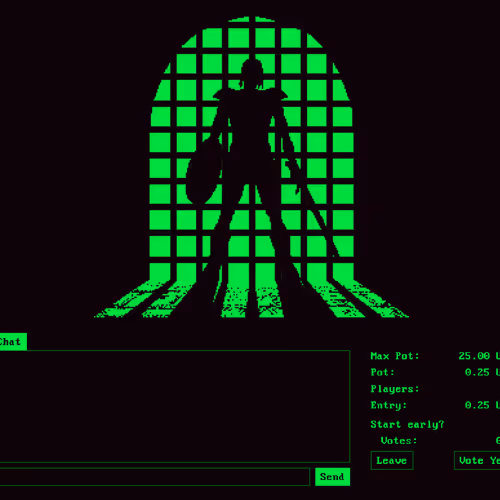Click the 0.25 entry fee value
The width and height of the screenshot is (500, 500).
tap(477, 405)
